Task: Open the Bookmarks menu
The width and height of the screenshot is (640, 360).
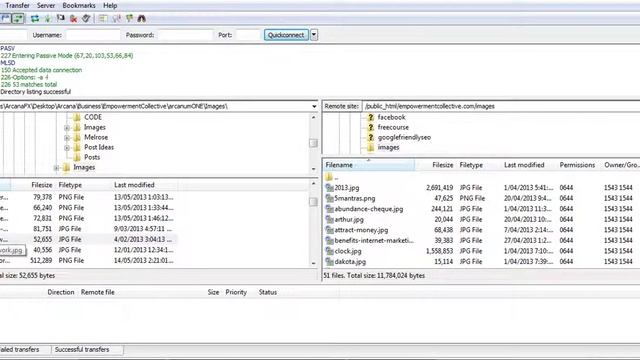Action: pyautogui.click(x=79, y=6)
